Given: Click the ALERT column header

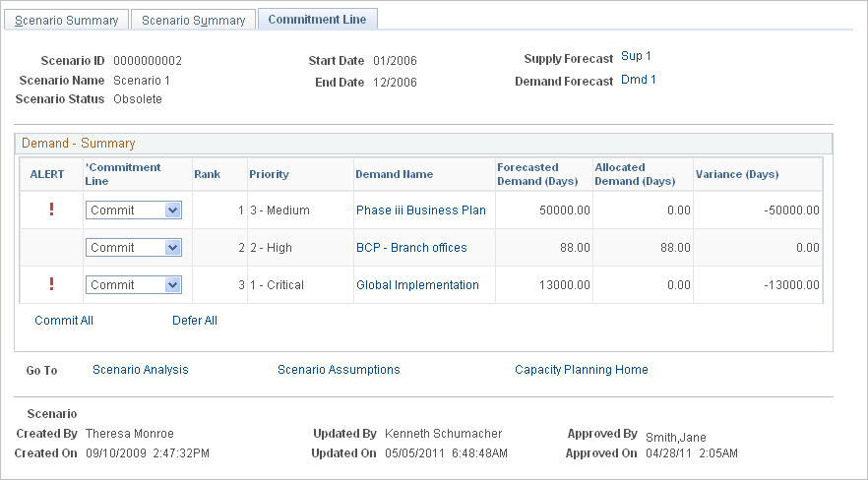Looking at the screenshot, I should (x=47, y=174).
